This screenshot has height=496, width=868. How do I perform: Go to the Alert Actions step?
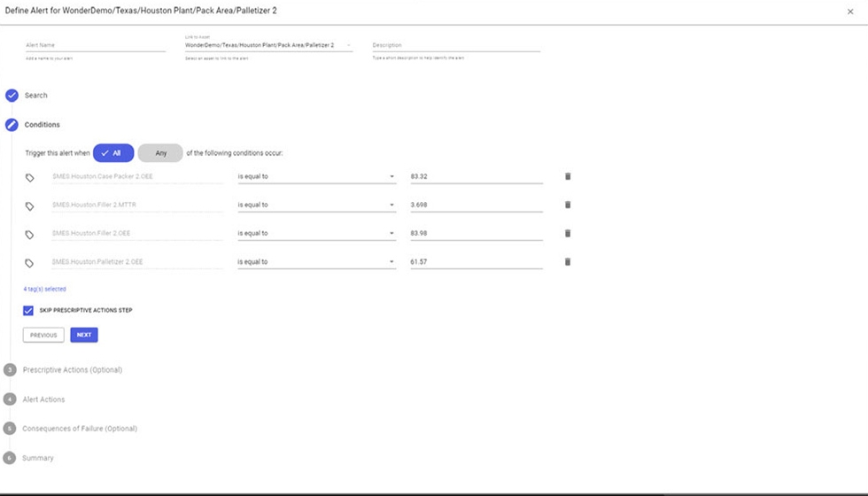point(43,399)
